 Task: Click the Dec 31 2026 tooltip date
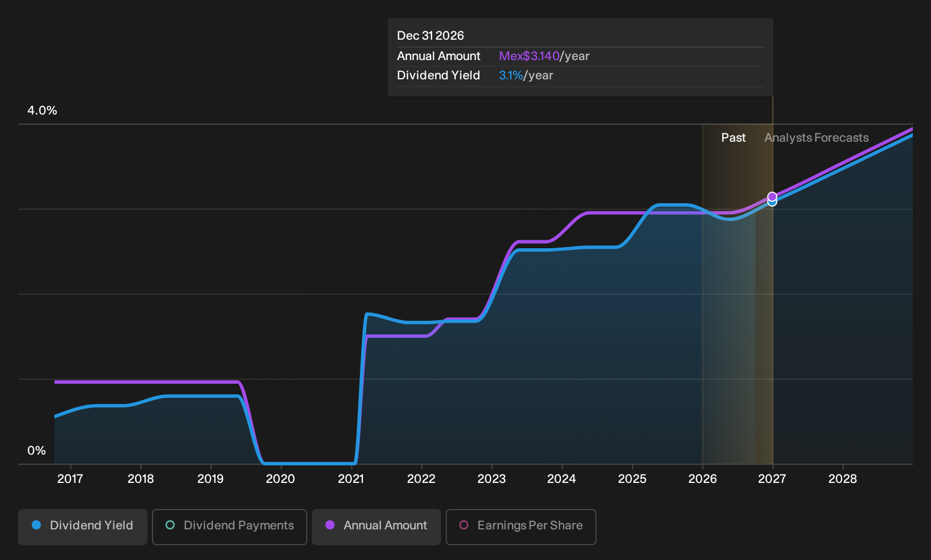[430, 36]
